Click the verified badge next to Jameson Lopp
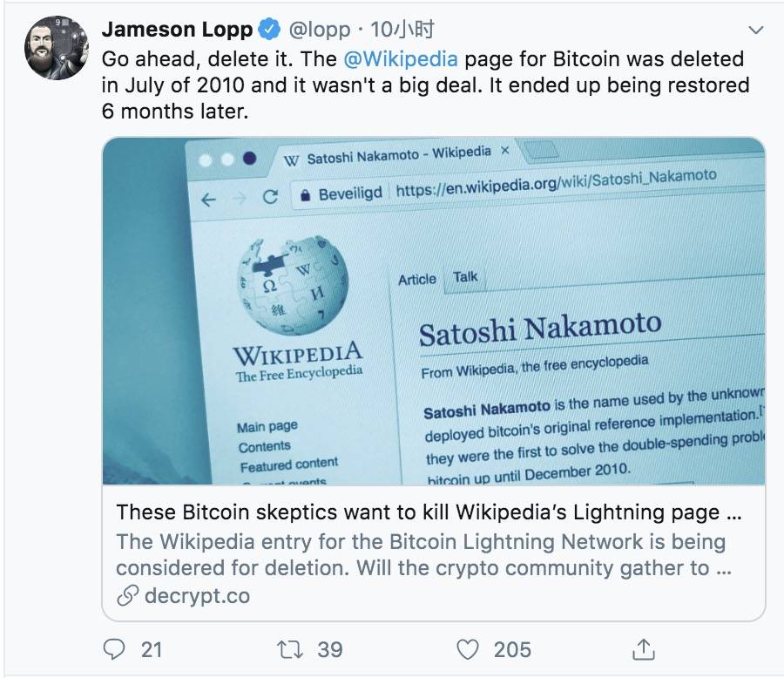The image size is (784, 678). pyautogui.click(x=269, y=30)
